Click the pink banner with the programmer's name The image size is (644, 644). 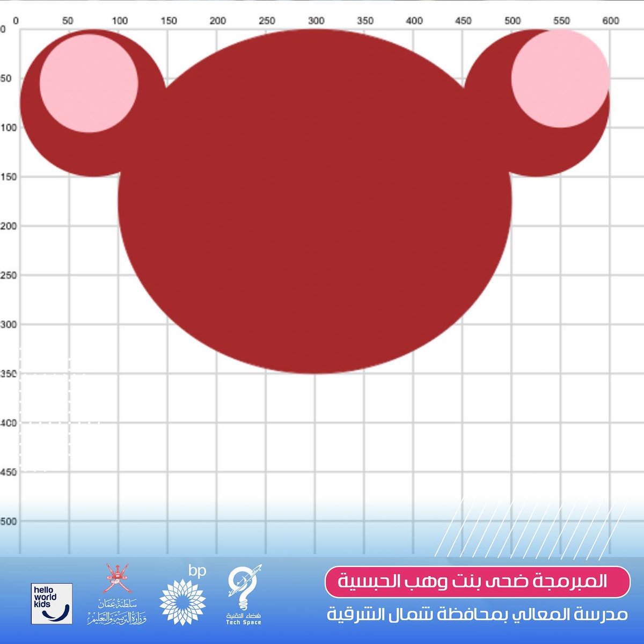tap(477, 581)
